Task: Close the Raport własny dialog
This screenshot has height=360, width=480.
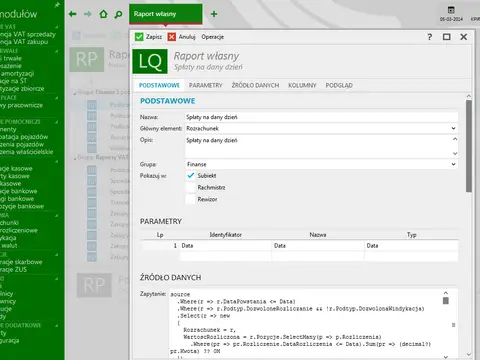Action: tap(464, 37)
